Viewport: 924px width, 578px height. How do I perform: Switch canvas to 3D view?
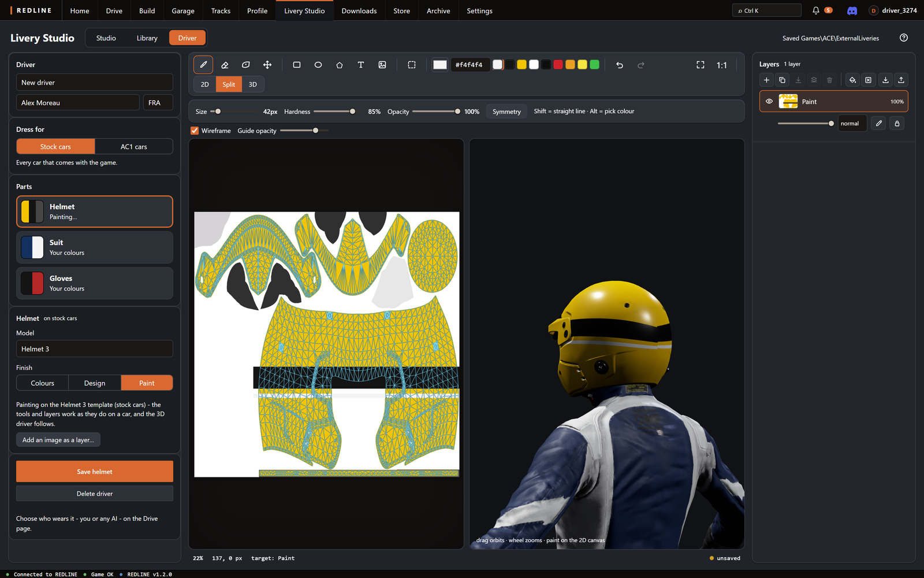(x=253, y=84)
